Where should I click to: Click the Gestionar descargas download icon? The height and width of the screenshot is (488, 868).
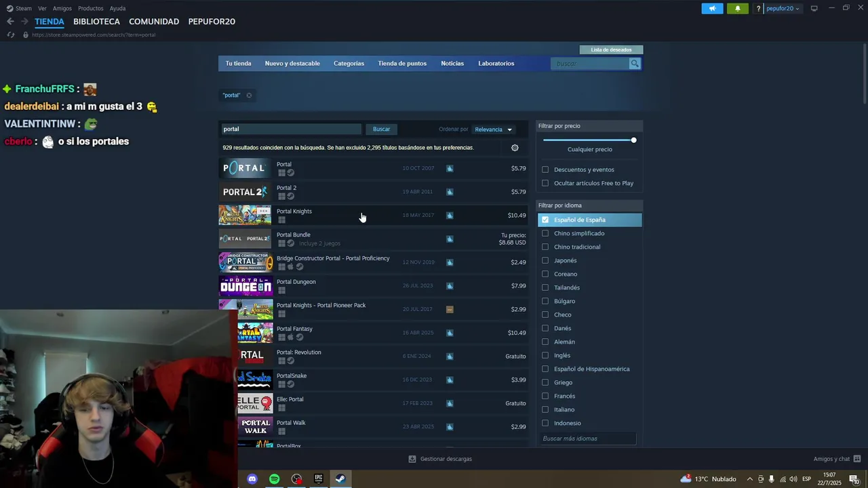(x=412, y=459)
